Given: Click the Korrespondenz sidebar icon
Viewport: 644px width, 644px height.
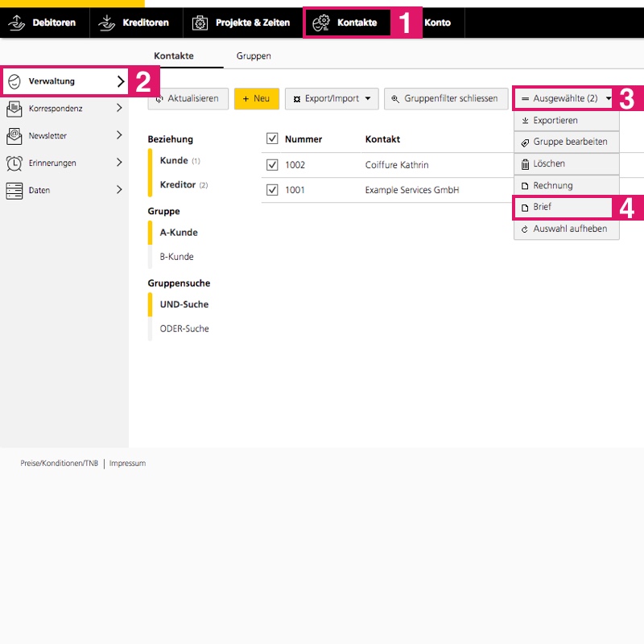Looking at the screenshot, I should point(14,108).
